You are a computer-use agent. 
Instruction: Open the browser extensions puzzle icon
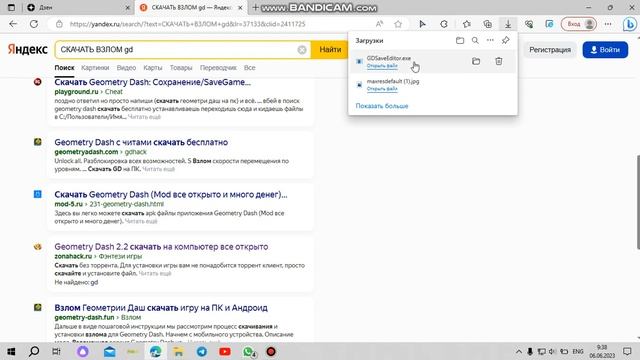444,24
